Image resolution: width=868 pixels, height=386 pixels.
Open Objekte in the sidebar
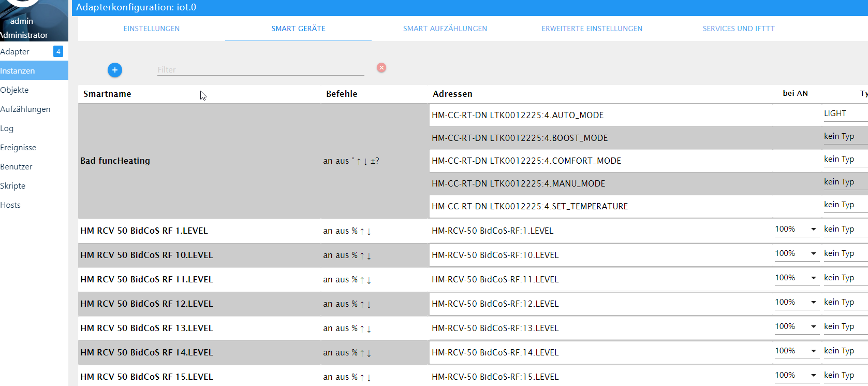point(34,90)
